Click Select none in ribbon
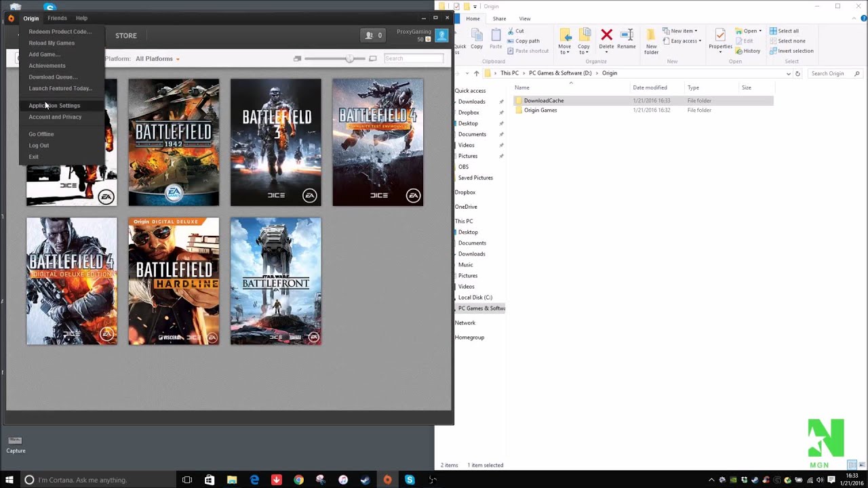Image resolution: width=868 pixels, height=488 pixels. click(x=787, y=41)
